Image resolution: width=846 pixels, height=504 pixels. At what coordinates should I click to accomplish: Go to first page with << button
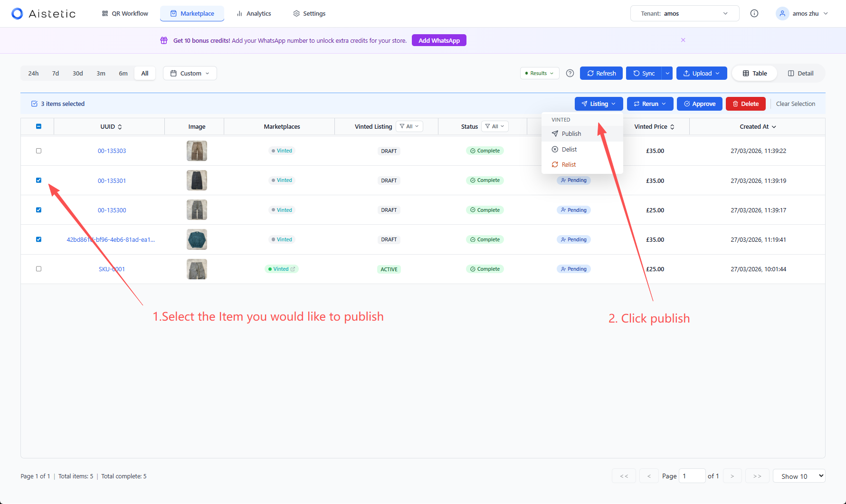click(624, 476)
